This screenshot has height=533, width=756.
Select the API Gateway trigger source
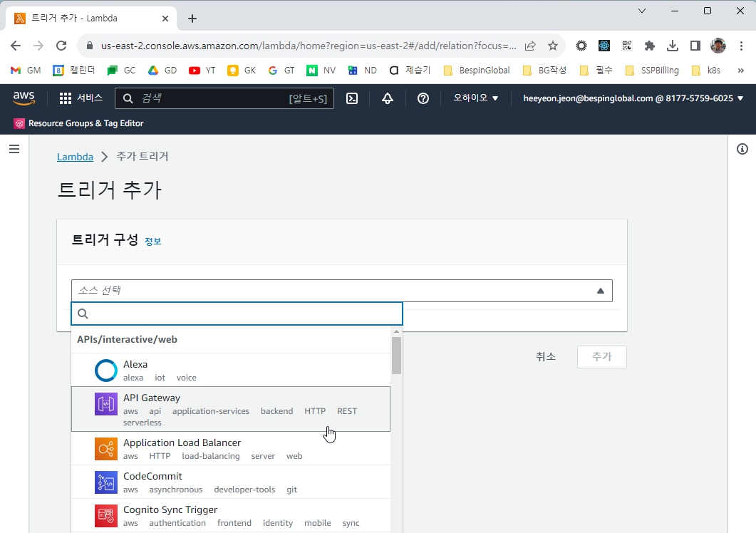click(230, 409)
